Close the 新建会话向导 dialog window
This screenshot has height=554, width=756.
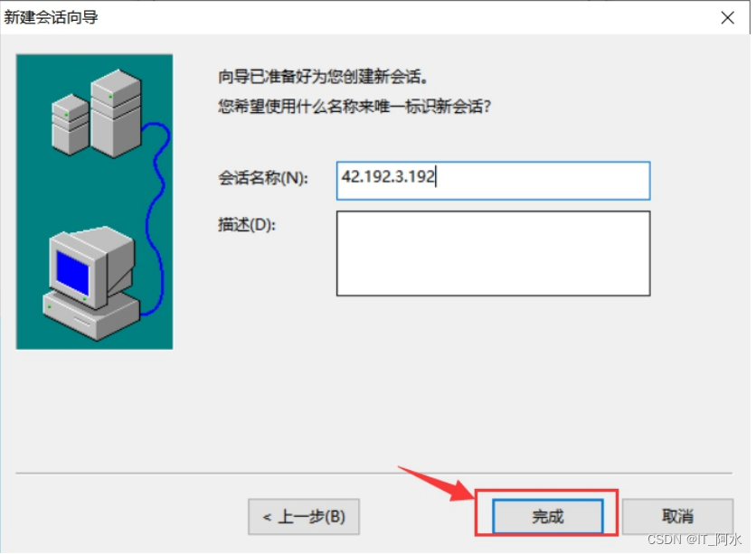(x=728, y=18)
